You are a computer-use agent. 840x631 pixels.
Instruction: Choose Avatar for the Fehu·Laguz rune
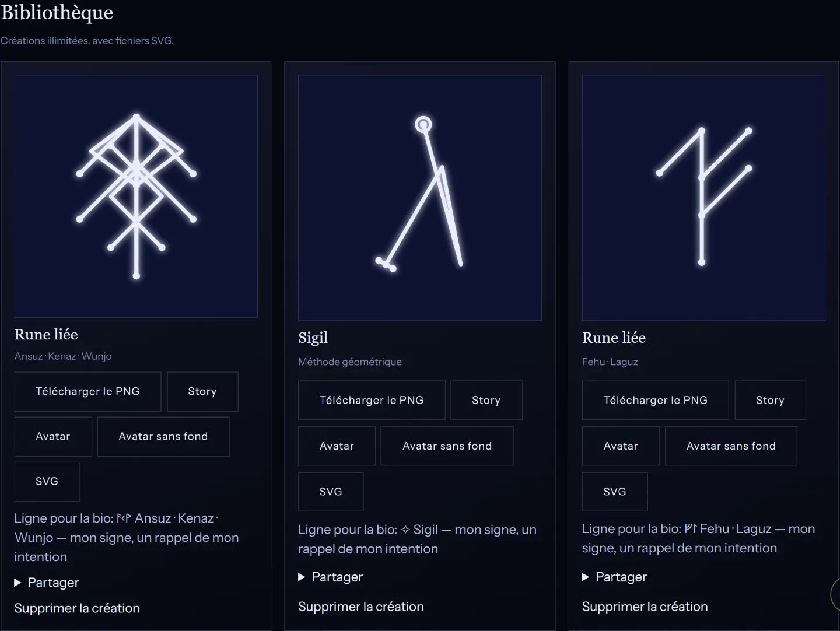tap(621, 446)
